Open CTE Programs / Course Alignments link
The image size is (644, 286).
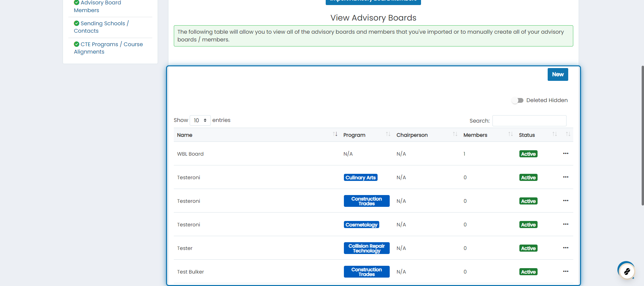point(108,48)
